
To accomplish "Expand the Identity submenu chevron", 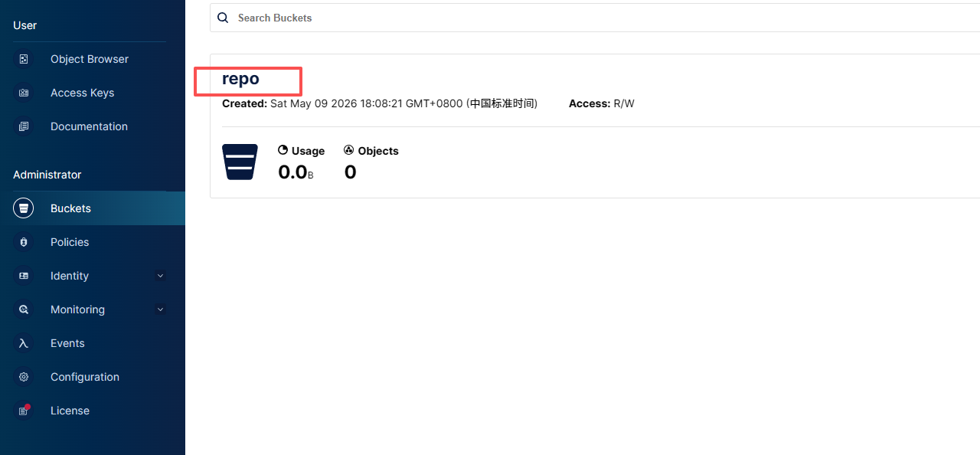I will 160,276.
